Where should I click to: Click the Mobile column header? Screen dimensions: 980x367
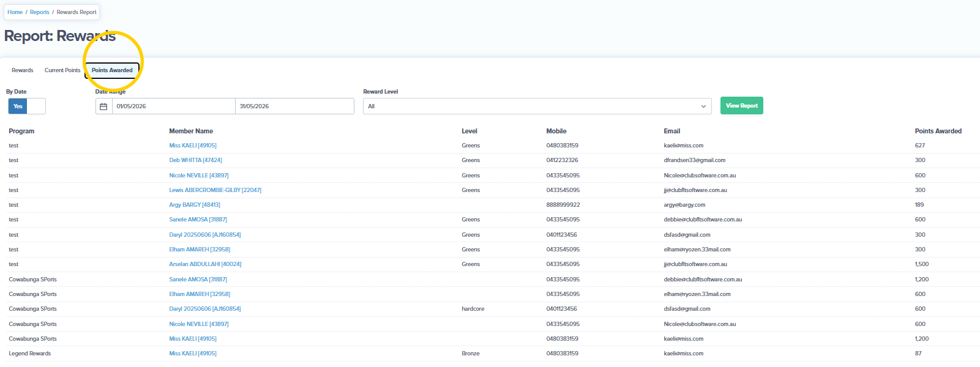coord(556,131)
